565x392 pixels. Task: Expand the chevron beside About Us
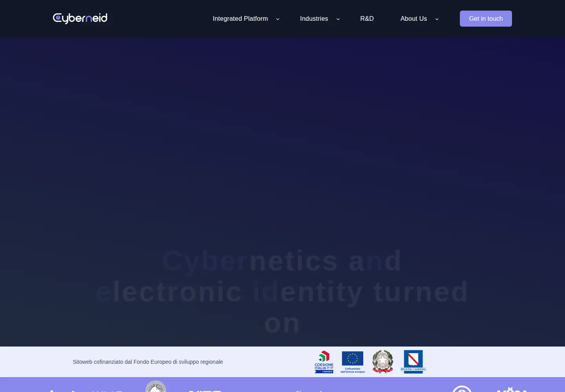point(437,19)
